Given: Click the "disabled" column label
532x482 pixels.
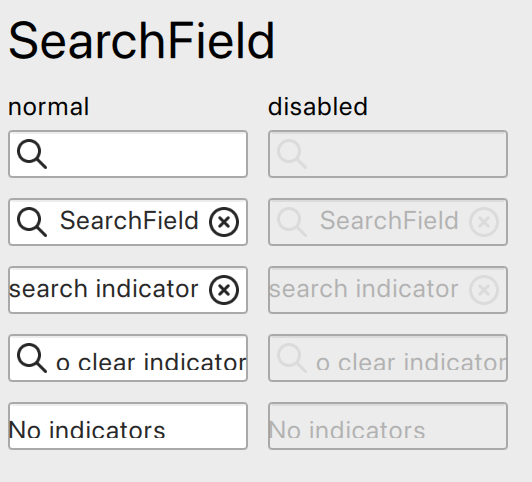Looking at the screenshot, I should [318, 106].
